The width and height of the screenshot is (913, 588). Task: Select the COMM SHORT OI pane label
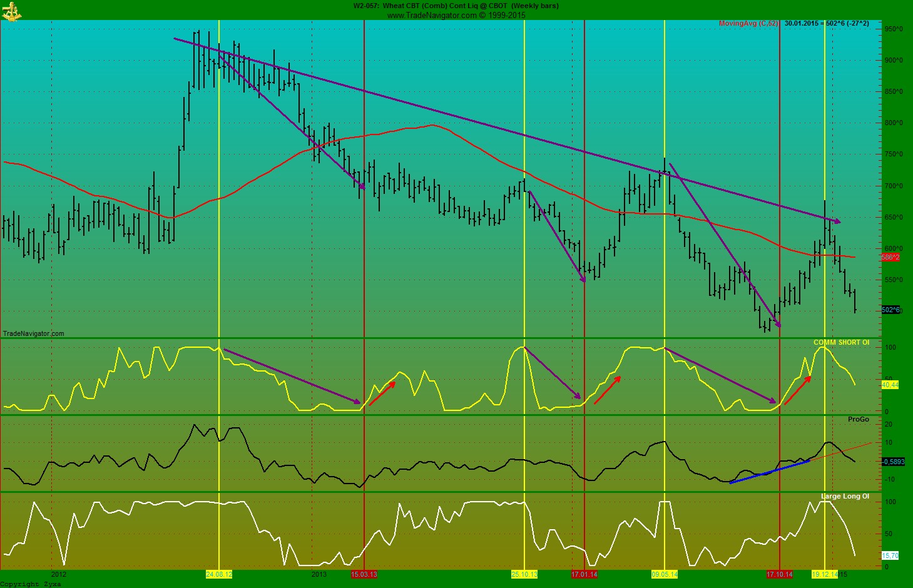pos(841,342)
